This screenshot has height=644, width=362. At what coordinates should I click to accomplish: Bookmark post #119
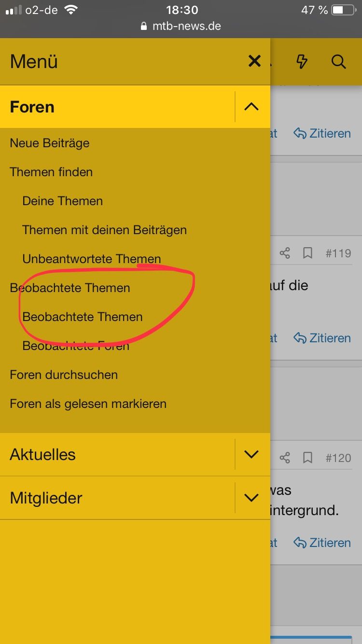pyautogui.click(x=307, y=253)
